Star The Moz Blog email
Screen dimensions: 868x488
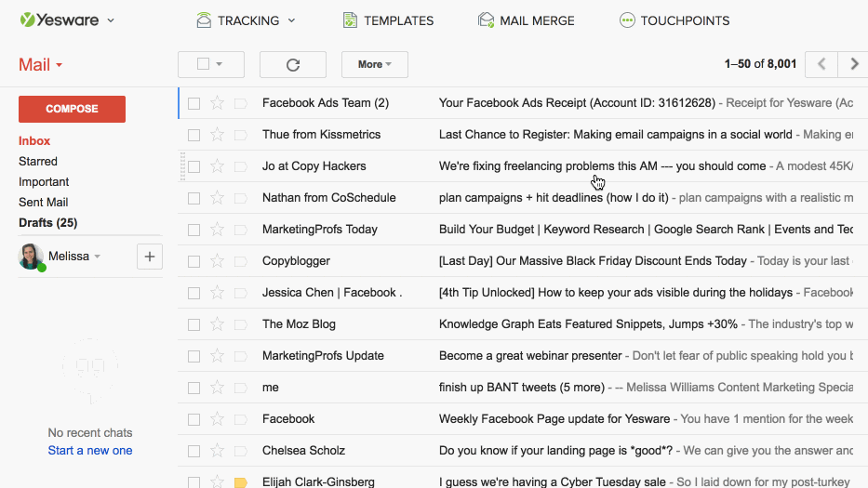[217, 323]
